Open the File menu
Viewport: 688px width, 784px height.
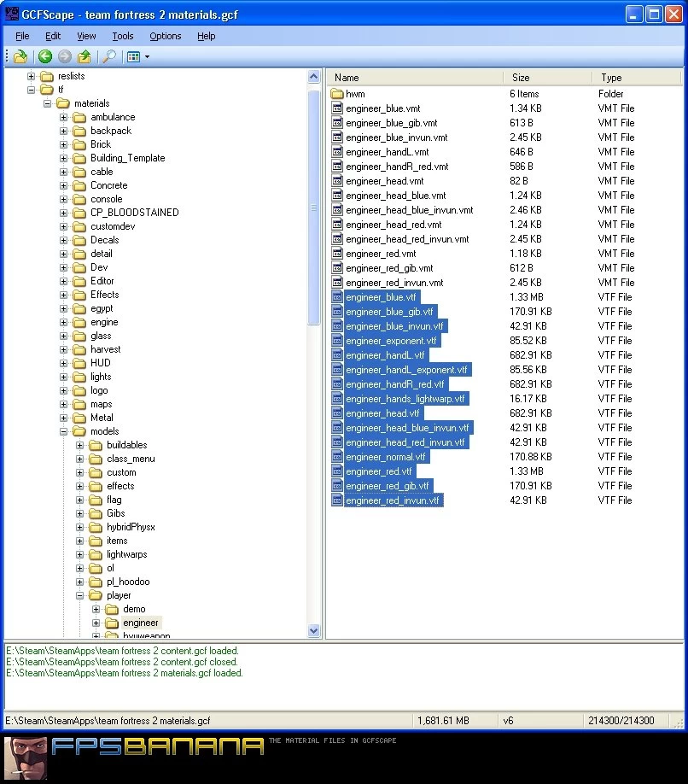[x=22, y=36]
